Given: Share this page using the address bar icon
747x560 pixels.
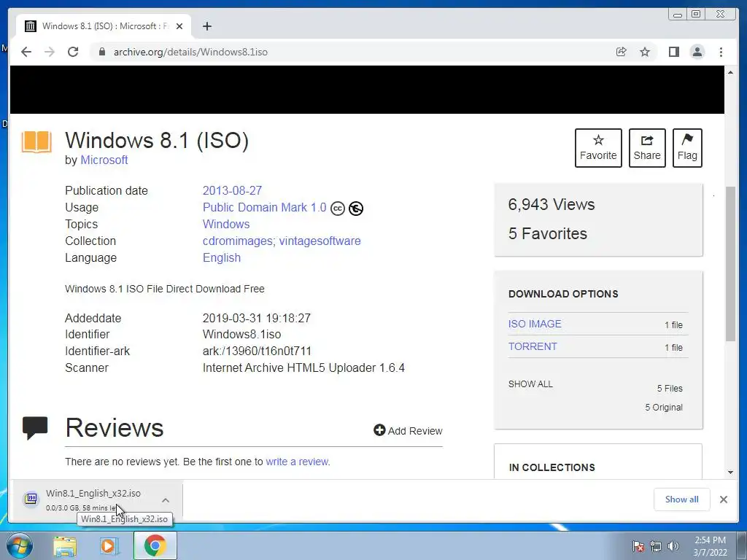Looking at the screenshot, I should coord(621,52).
